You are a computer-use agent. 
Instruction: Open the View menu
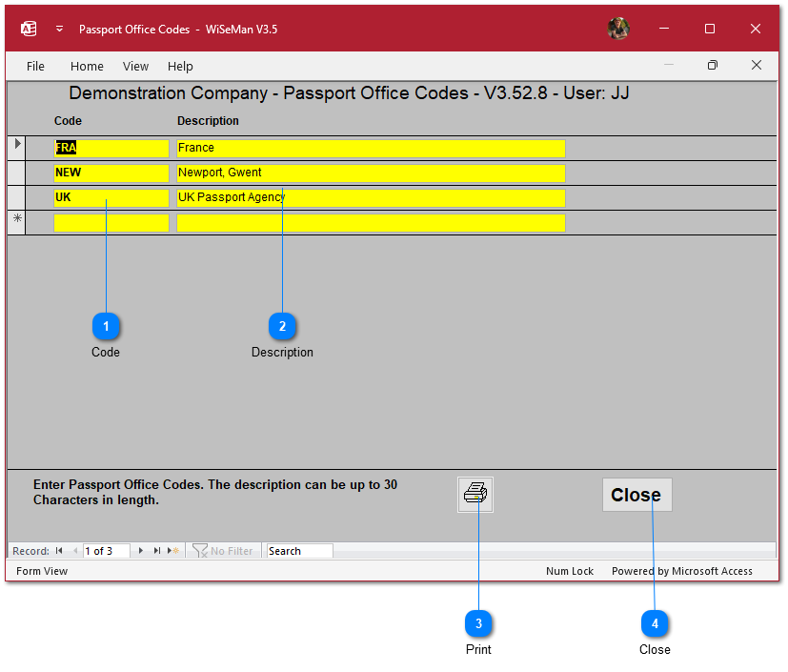point(135,66)
